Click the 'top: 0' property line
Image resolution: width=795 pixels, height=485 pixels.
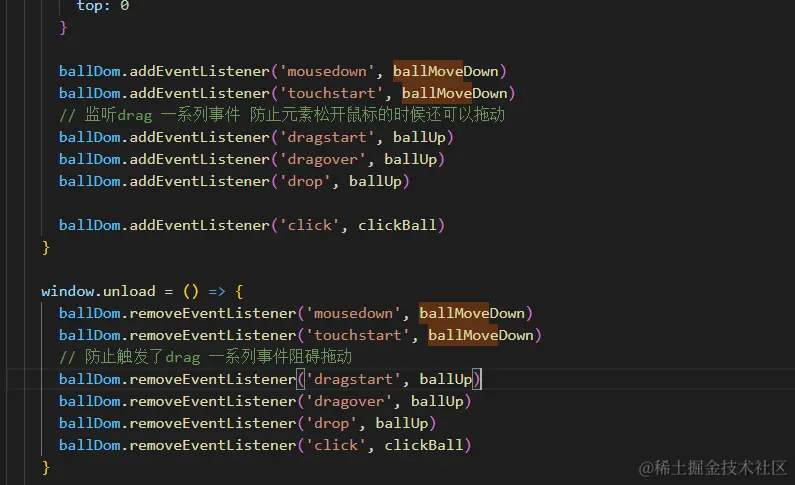click(103, 6)
